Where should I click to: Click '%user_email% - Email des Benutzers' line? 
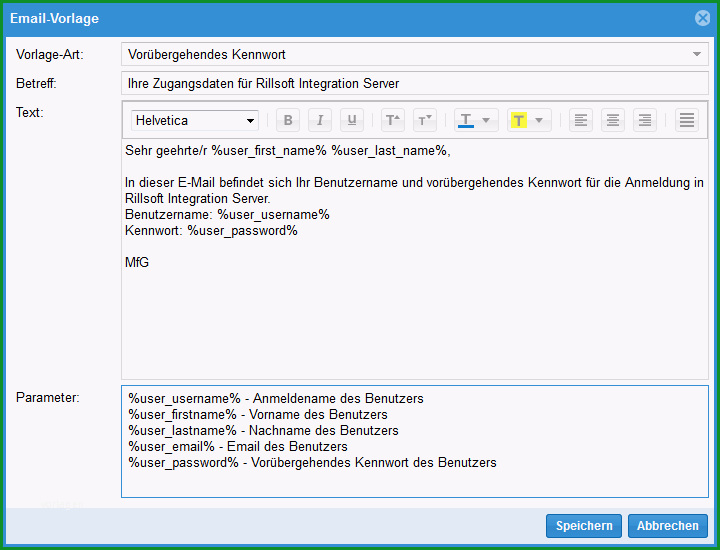pos(238,447)
